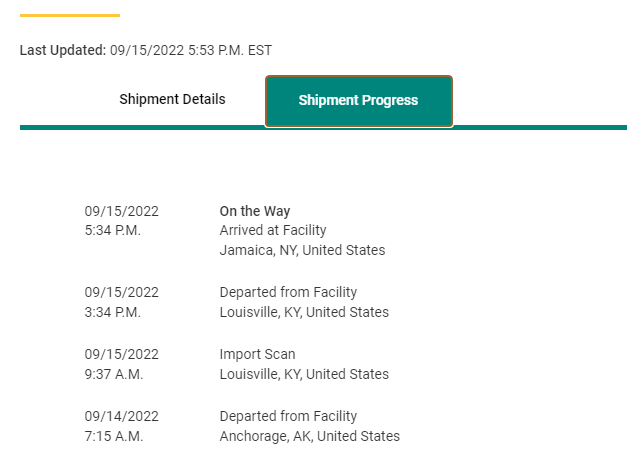Switch to the Shipment Details tab
Viewport: 627px width, 459px height.
172,99
